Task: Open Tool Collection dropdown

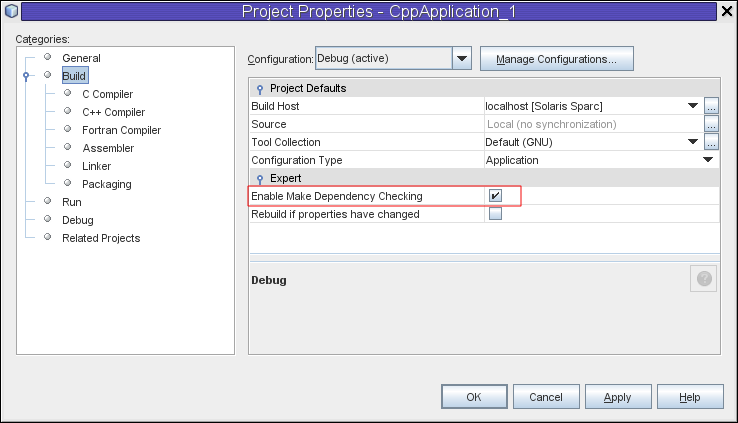Action: pyautogui.click(x=692, y=142)
